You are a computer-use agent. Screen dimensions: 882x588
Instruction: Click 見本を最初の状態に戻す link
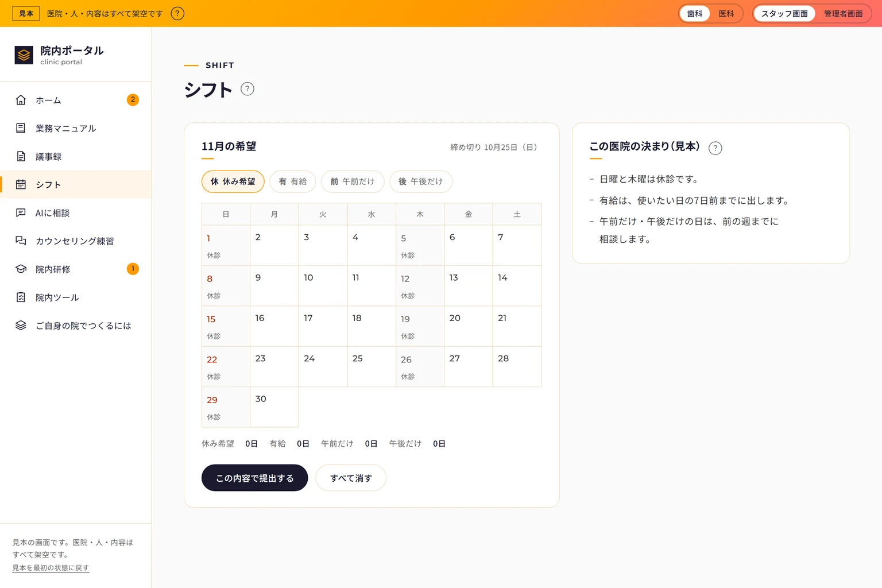[x=51, y=568]
